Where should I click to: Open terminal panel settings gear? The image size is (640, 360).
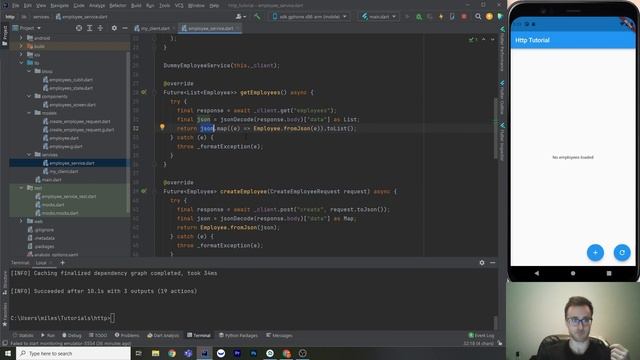click(x=482, y=263)
